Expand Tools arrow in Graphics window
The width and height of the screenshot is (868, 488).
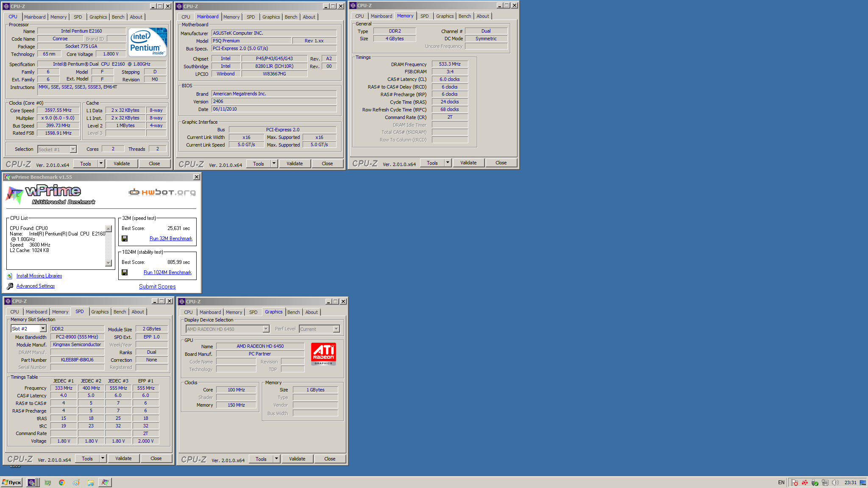coord(276,459)
